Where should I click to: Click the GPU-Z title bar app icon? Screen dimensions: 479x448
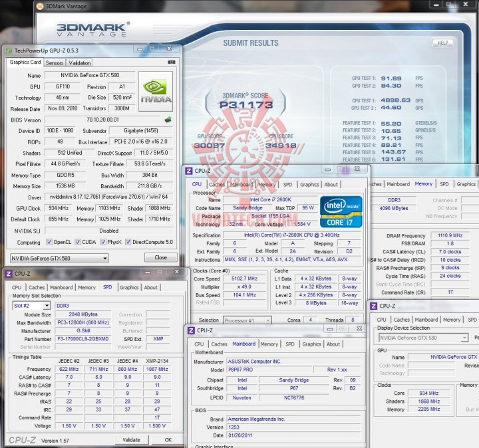(x=9, y=51)
